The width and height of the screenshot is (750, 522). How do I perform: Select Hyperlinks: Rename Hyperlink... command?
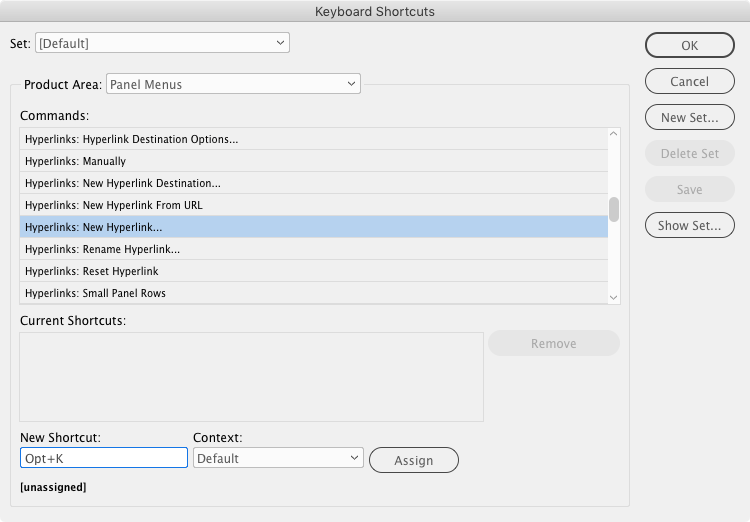314,249
